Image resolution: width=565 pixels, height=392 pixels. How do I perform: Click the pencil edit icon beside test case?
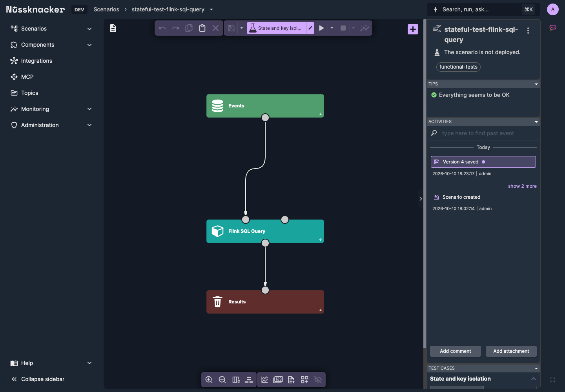pyautogui.click(x=310, y=28)
